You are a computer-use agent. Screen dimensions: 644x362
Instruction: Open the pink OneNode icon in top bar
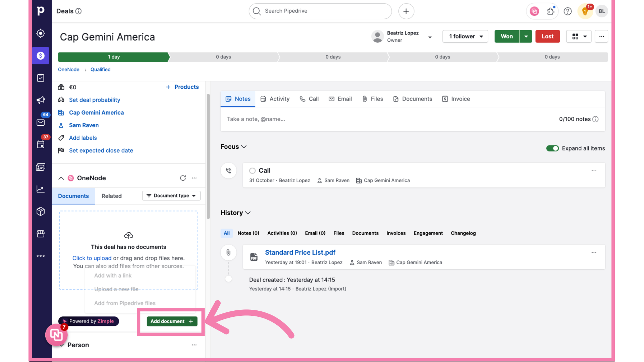tap(534, 11)
